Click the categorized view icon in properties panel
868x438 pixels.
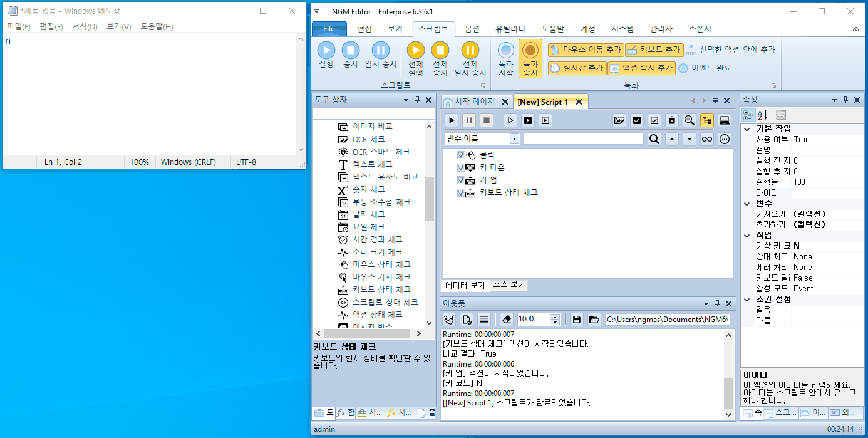pos(748,115)
